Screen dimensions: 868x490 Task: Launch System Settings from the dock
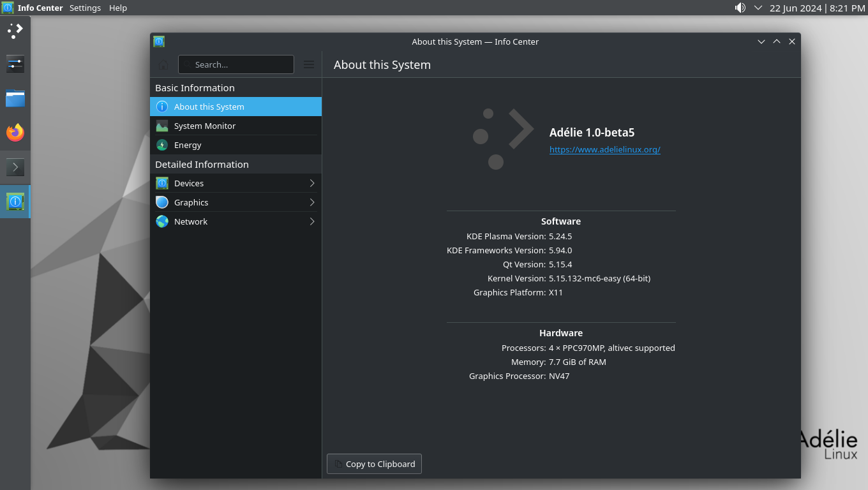click(x=15, y=64)
